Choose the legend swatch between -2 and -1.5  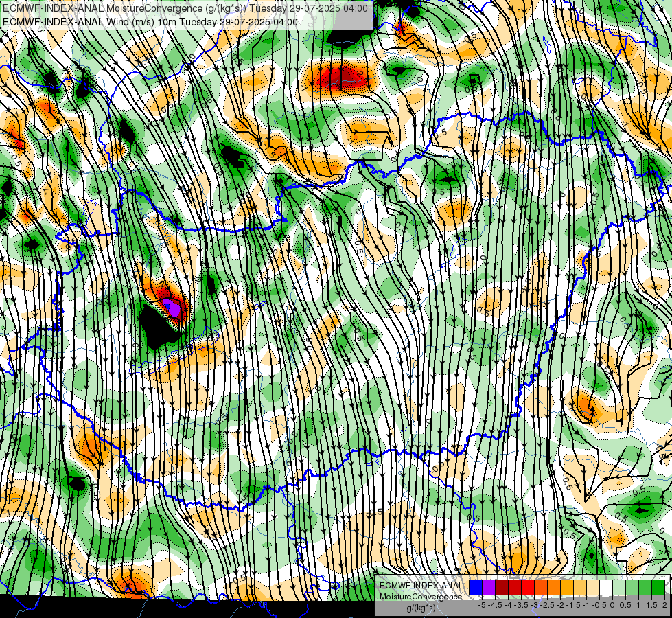567,587
